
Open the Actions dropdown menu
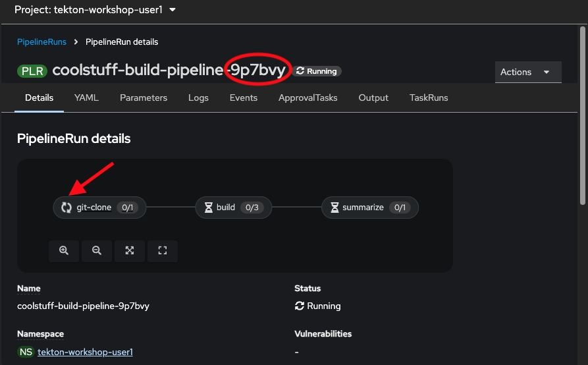pos(527,72)
